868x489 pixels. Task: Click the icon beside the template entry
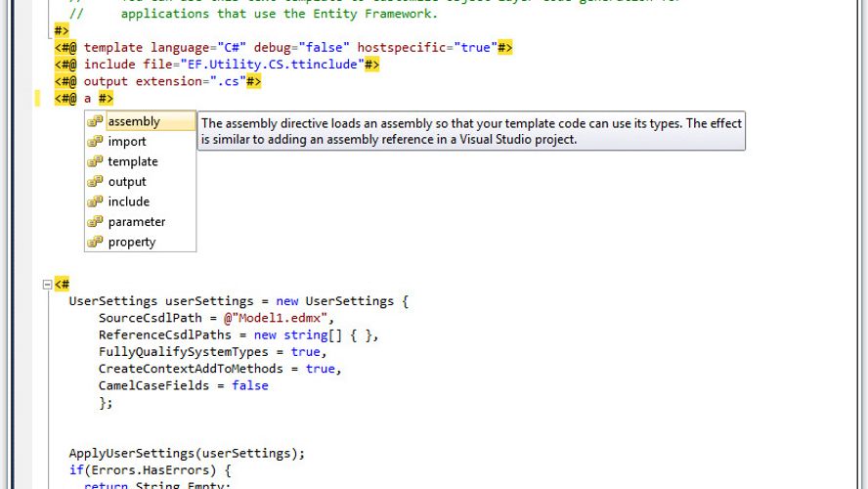pos(95,161)
